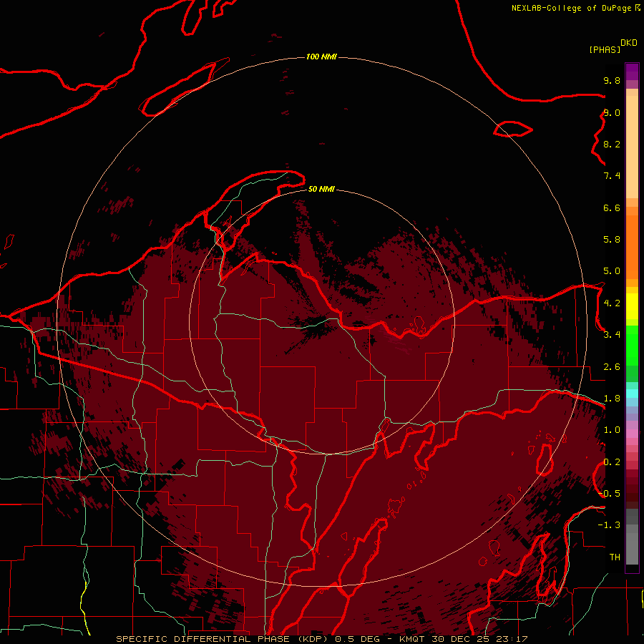Click the 1.0 legend value
This screenshot has width=644, height=644.
(612, 430)
